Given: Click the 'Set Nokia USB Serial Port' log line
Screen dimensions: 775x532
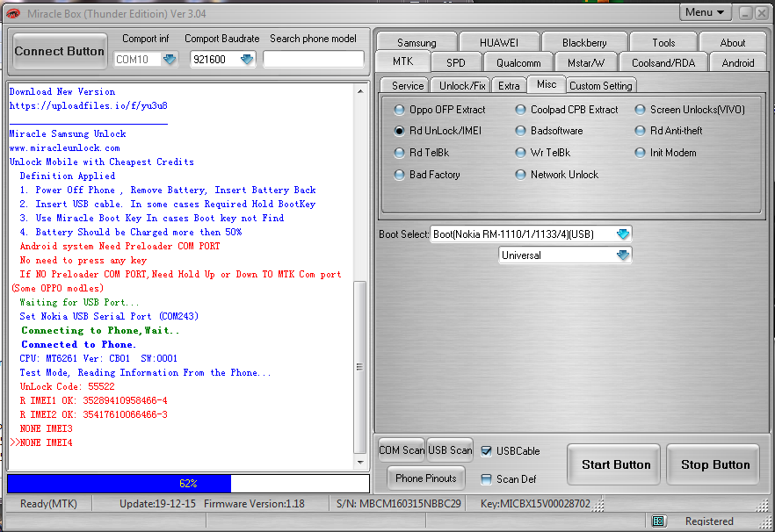Looking at the screenshot, I should point(109,316).
